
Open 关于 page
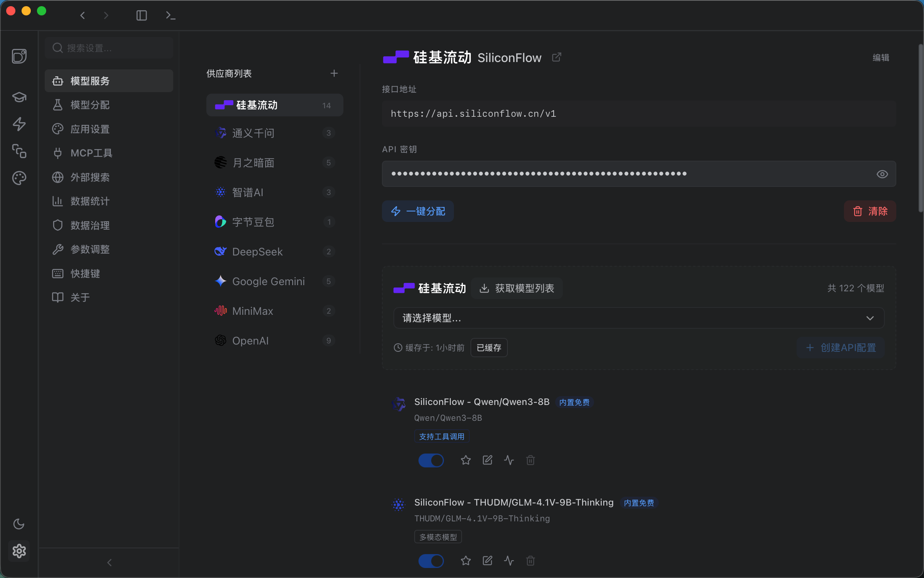click(109, 297)
